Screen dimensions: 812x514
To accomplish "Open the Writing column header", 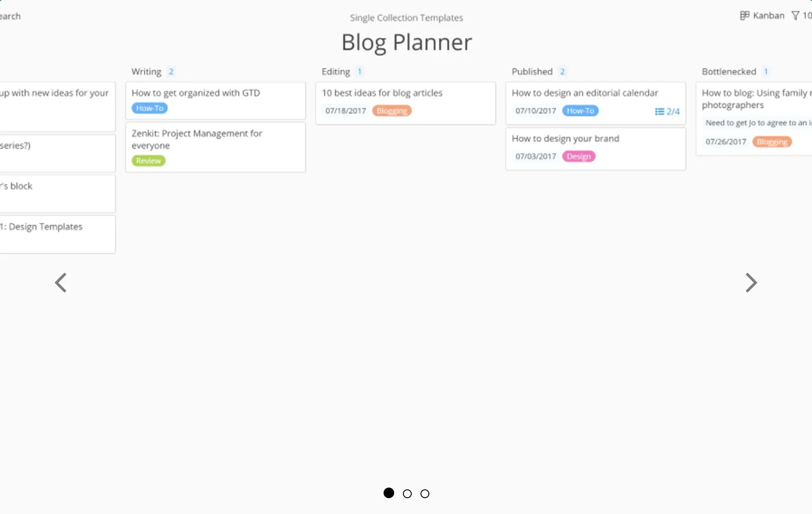I will point(146,72).
